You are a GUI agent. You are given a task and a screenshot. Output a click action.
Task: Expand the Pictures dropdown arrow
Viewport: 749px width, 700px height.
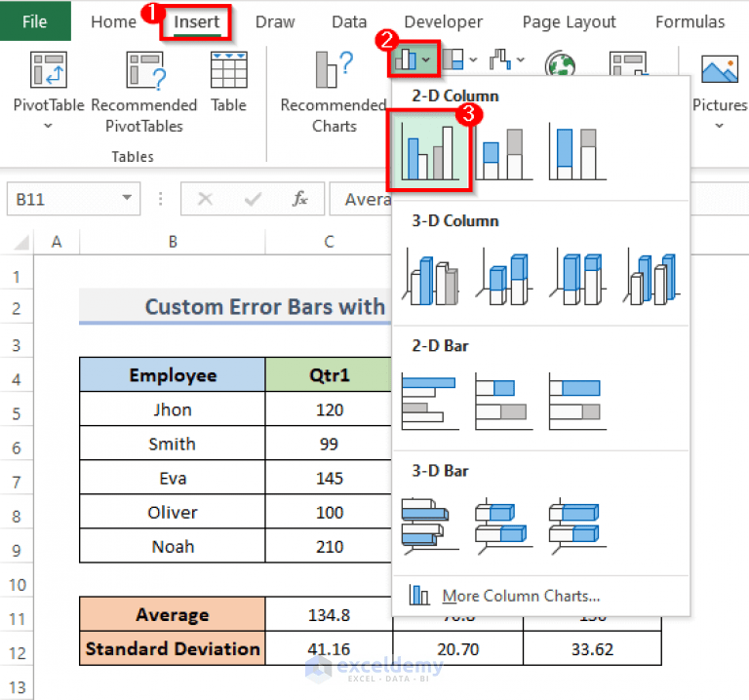tap(720, 126)
